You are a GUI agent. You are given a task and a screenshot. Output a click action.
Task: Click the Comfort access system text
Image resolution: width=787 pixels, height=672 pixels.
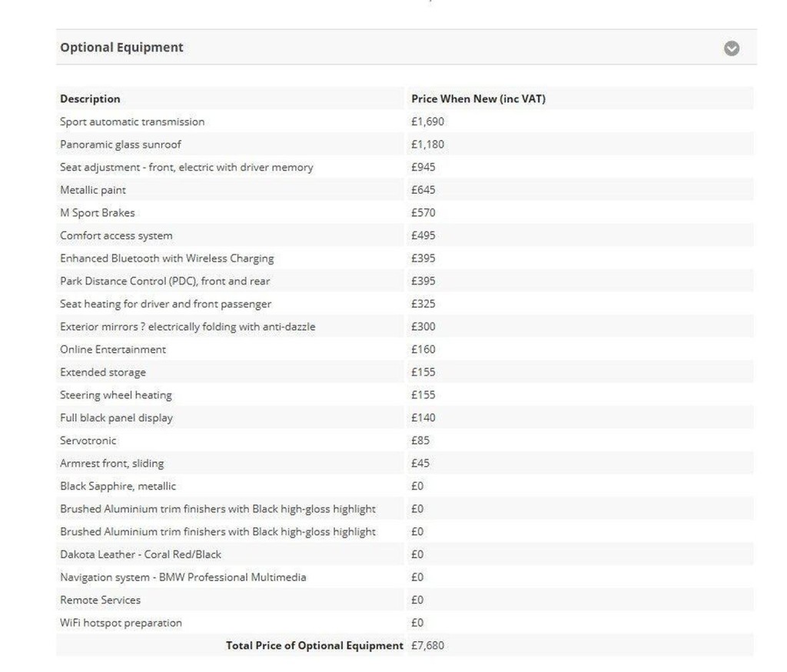pyautogui.click(x=116, y=235)
